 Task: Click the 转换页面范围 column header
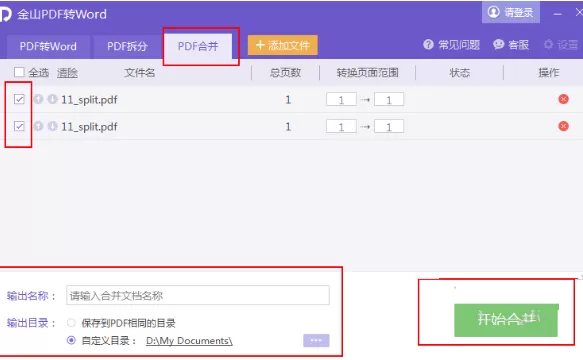pos(367,73)
